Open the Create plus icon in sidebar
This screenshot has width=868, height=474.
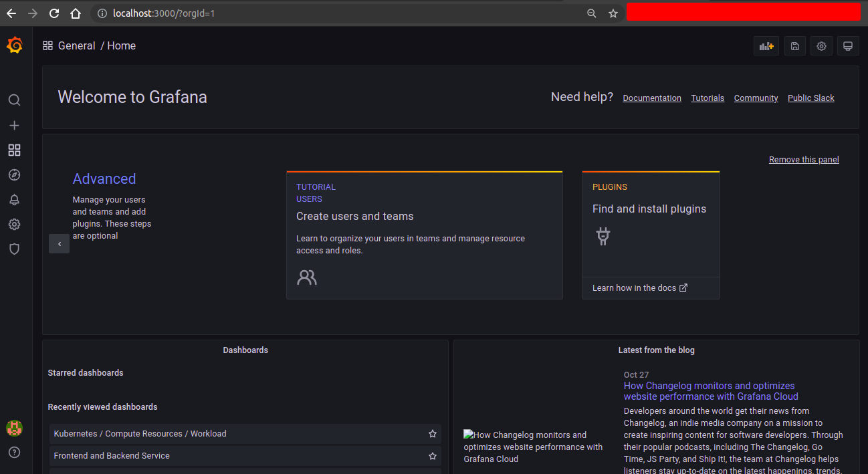pyautogui.click(x=14, y=125)
